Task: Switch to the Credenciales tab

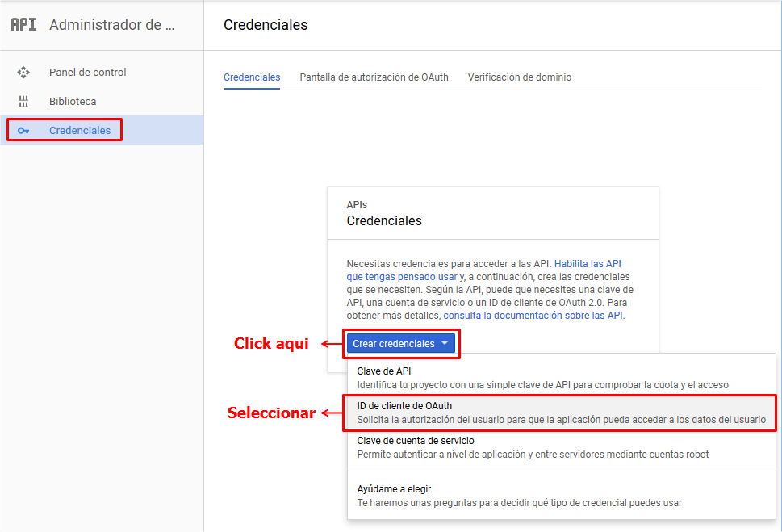Action: tap(252, 77)
